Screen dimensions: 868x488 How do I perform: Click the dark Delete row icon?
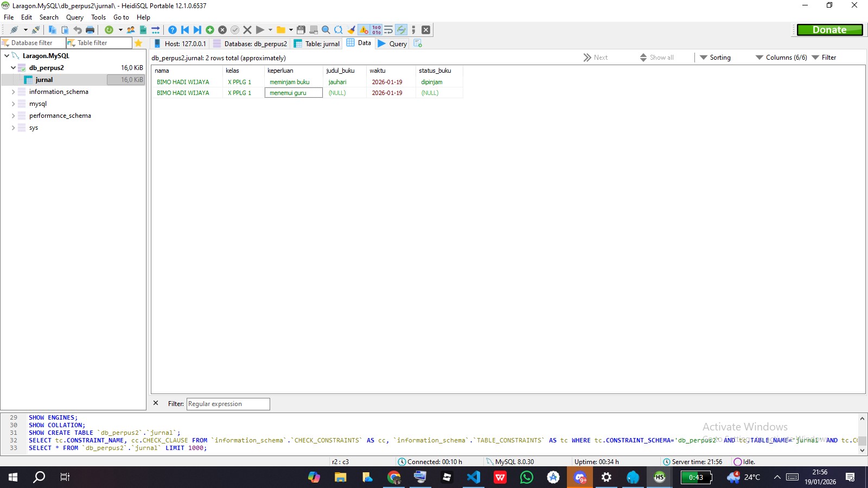click(222, 30)
